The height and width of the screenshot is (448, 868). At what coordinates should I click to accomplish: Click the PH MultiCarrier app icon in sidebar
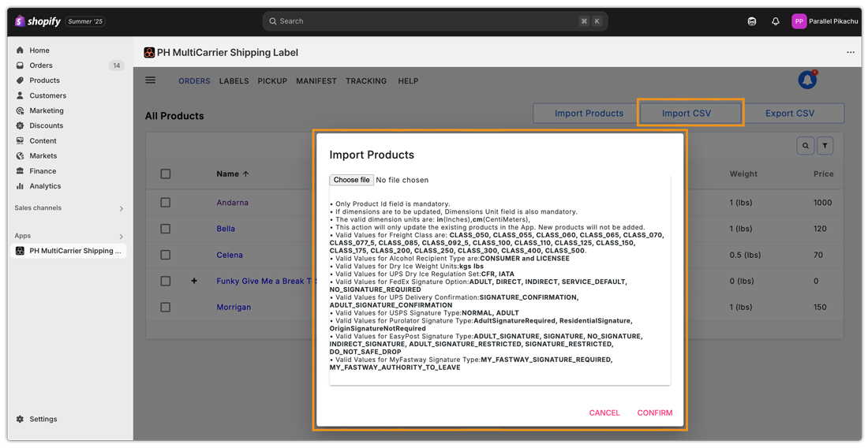[x=20, y=251]
